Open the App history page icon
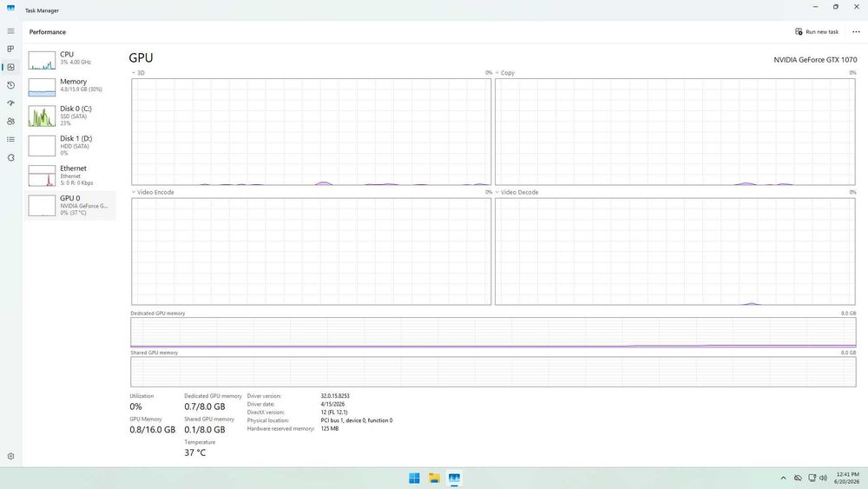This screenshot has width=868, height=489. (10, 85)
